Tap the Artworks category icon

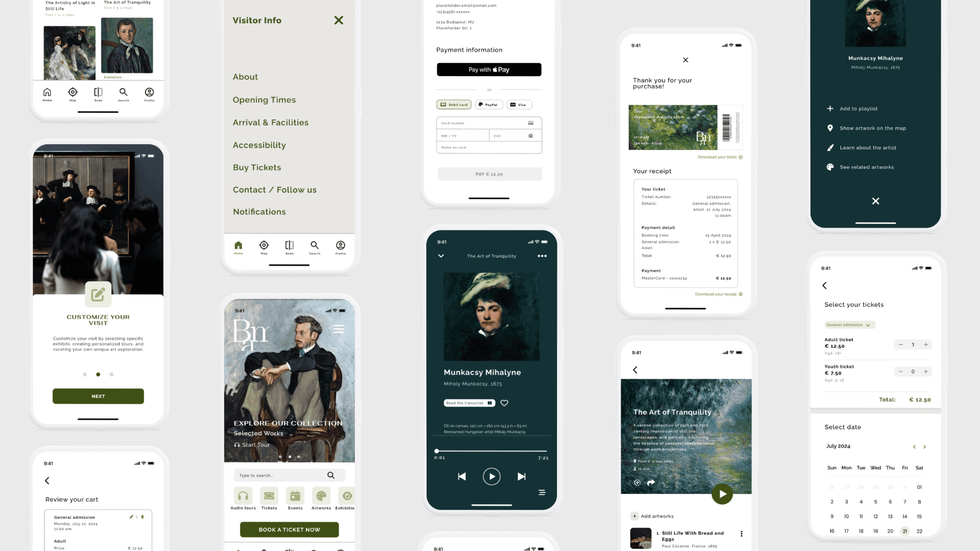point(321,496)
